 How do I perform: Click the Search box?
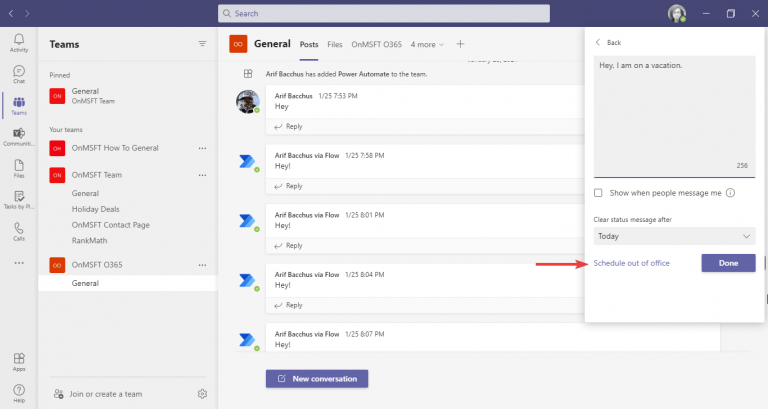(383, 13)
